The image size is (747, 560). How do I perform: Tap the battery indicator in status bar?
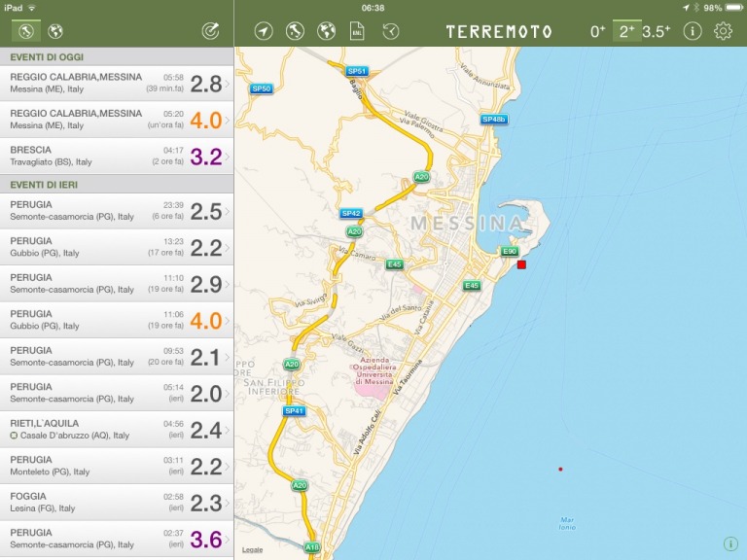pyautogui.click(x=733, y=8)
